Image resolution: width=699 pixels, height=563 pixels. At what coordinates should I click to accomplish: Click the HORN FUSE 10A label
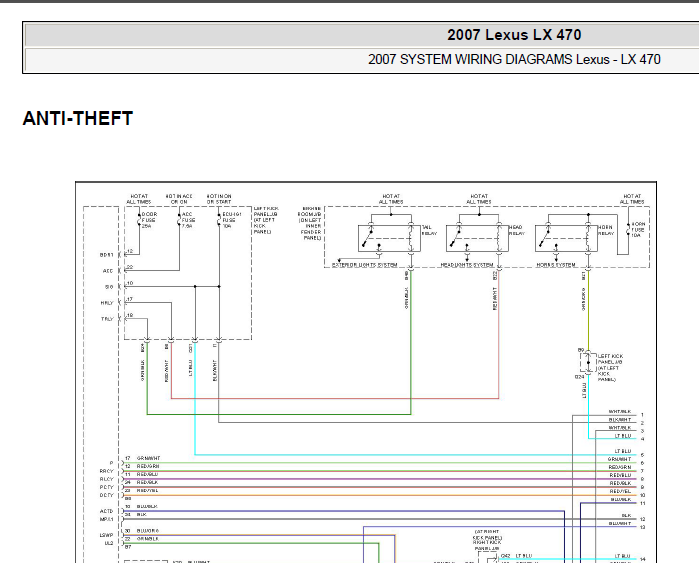pyautogui.click(x=638, y=230)
